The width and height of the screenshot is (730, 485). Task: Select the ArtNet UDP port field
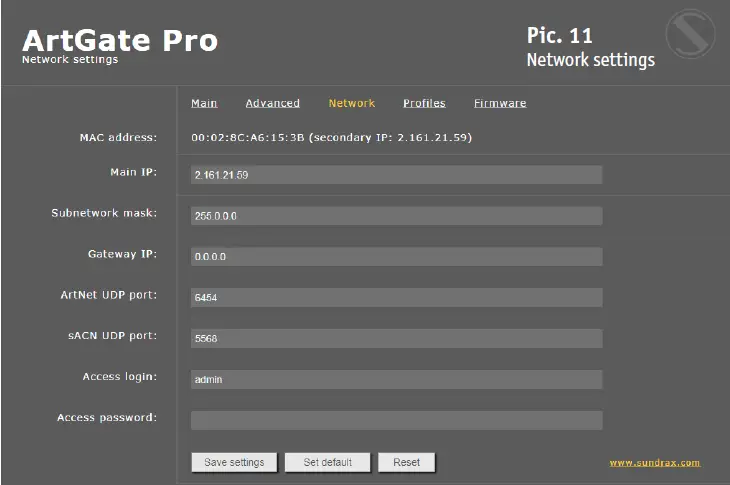point(397,297)
